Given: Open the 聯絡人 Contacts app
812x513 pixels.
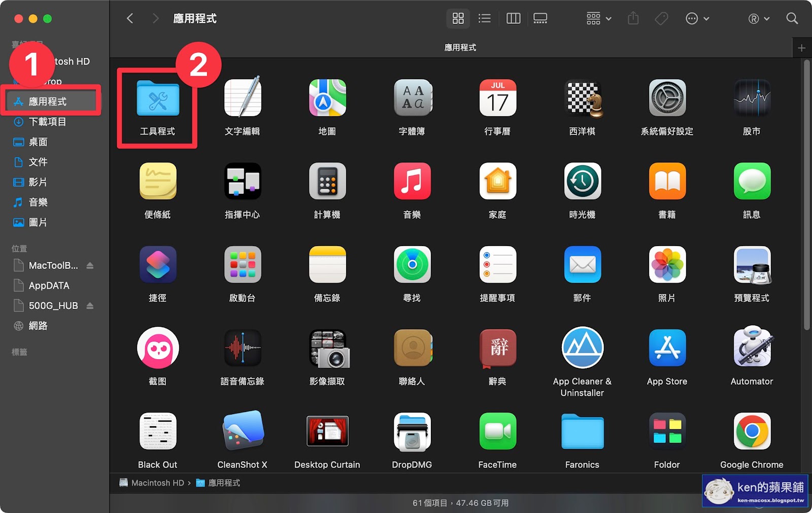Looking at the screenshot, I should (412, 348).
